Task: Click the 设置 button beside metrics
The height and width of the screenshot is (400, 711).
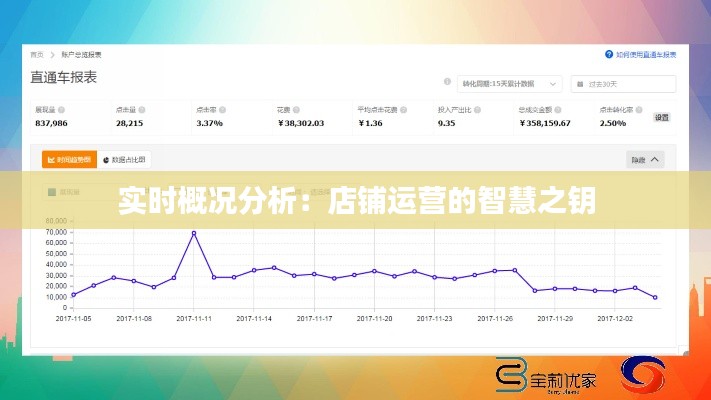Action: tap(661, 117)
